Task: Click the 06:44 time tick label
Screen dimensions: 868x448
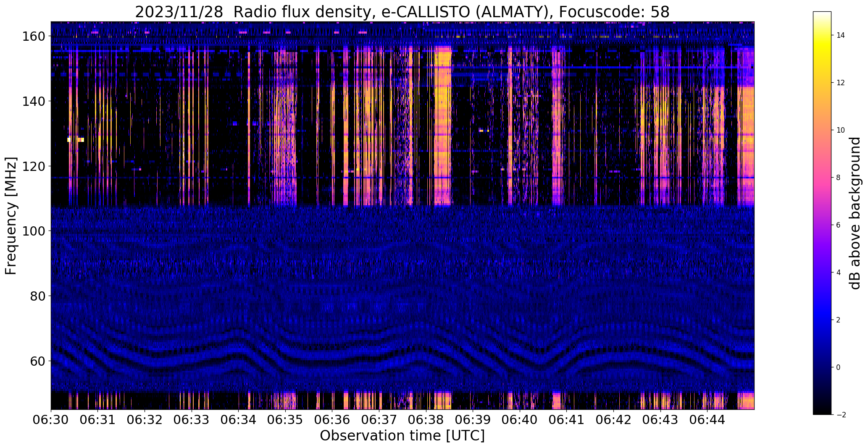Action: click(x=708, y=419)
